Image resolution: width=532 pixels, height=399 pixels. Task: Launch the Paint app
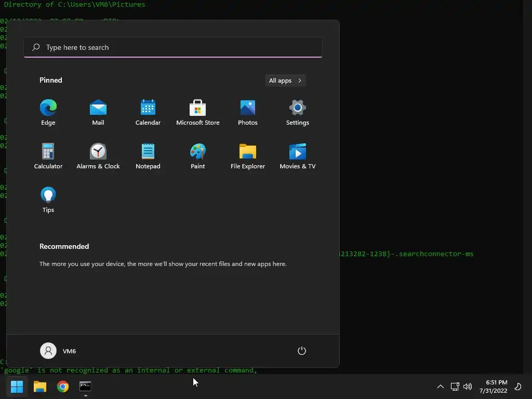198,156
